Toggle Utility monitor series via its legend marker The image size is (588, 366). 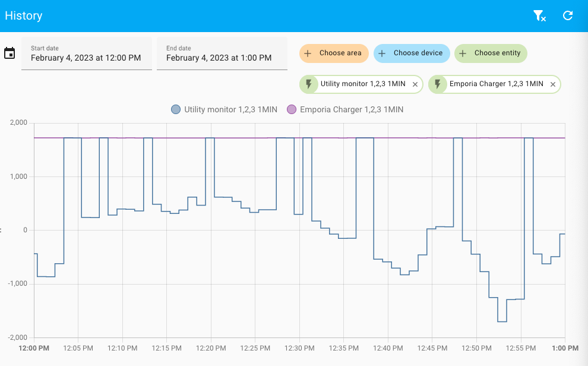[x=175, y=109]
